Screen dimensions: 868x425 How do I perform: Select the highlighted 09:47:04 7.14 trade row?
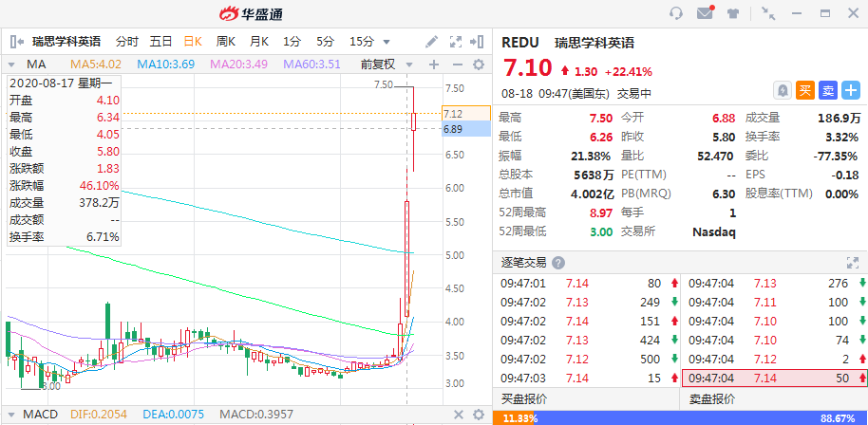tap(774, 379)
